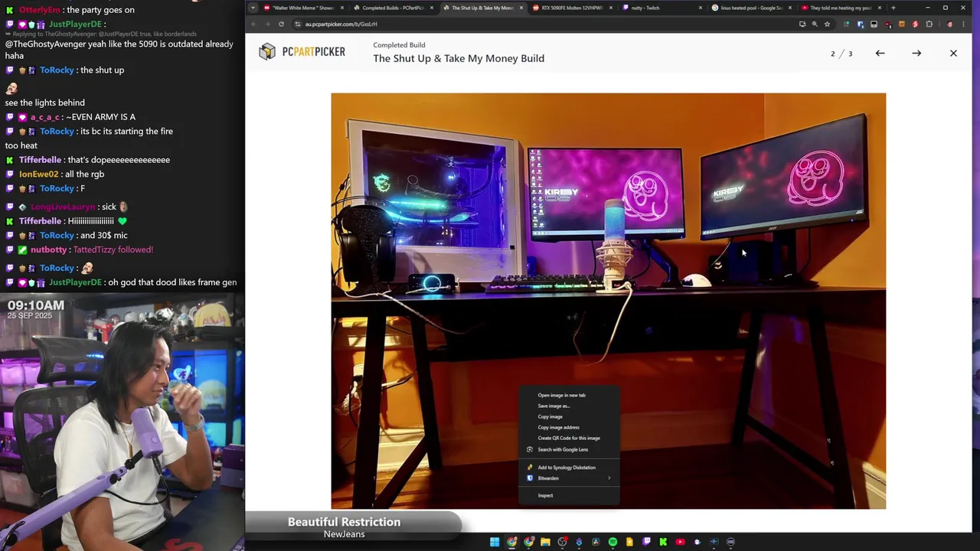Click the PCPartPicker logo

(x=302, y=52)
